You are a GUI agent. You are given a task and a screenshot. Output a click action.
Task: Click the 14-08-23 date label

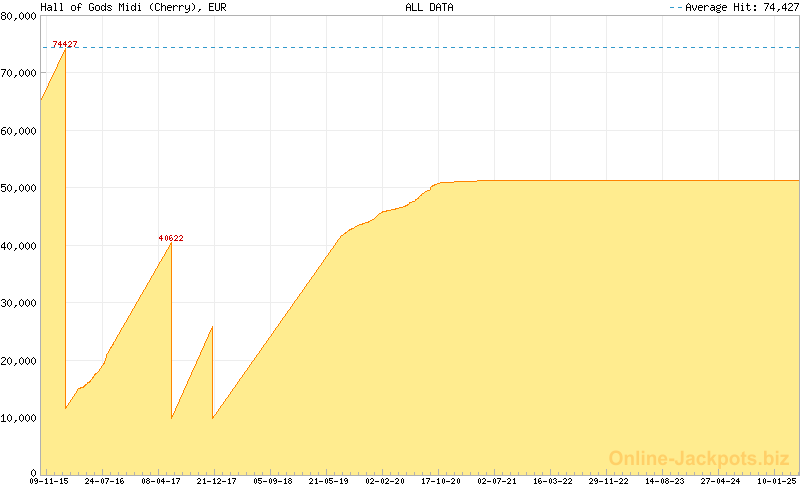pyautogui.click(x=664, y=481)
